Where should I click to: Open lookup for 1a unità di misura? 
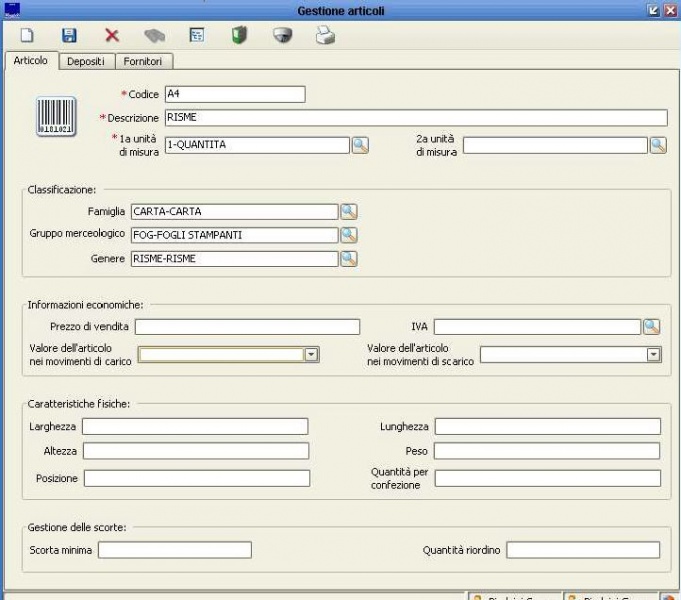click(x=360, y=145)
